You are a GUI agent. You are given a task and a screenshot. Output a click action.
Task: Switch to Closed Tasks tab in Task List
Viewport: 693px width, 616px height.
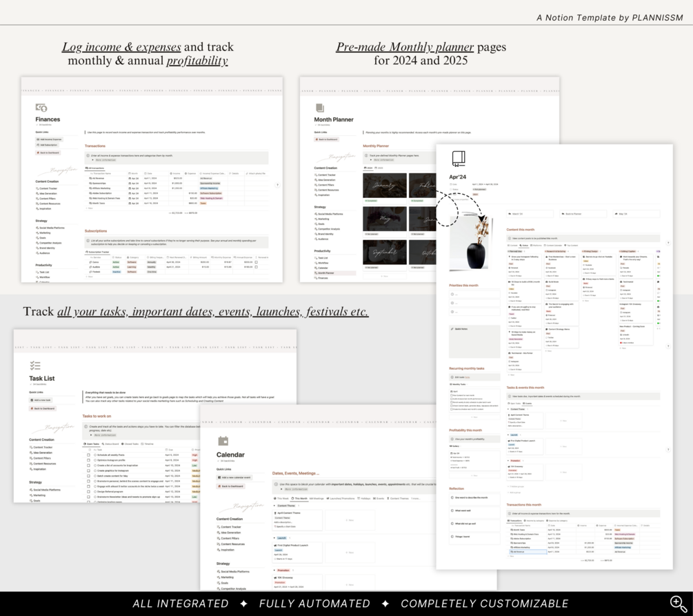point(130,444)
